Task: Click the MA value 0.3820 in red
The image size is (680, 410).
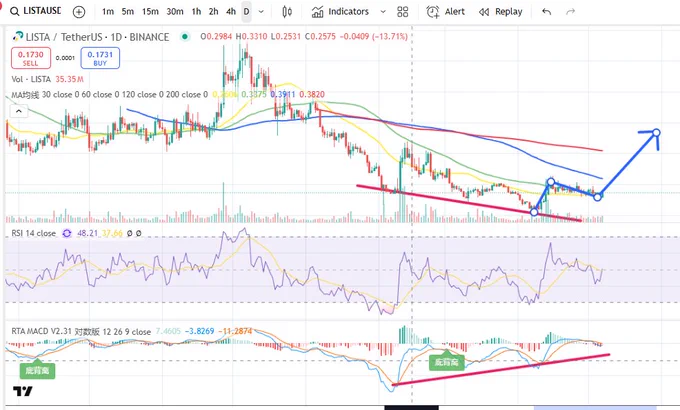Action: (x=312, y=95)
